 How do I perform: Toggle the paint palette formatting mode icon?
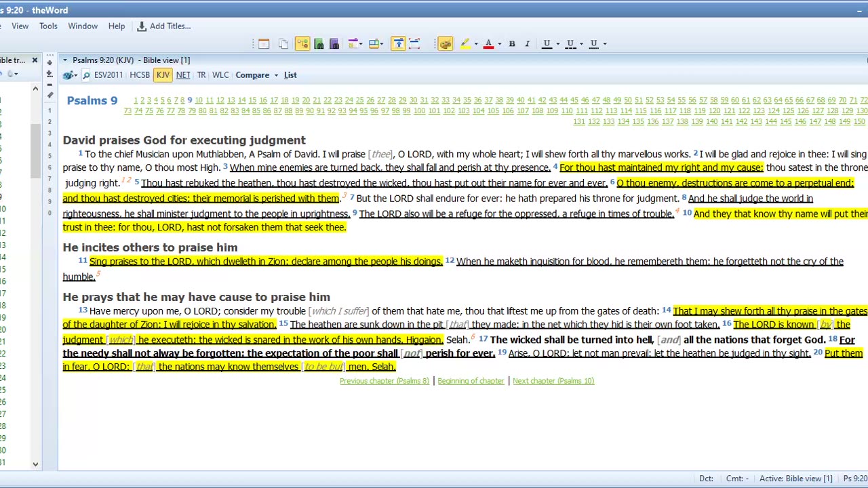[446, 43]
